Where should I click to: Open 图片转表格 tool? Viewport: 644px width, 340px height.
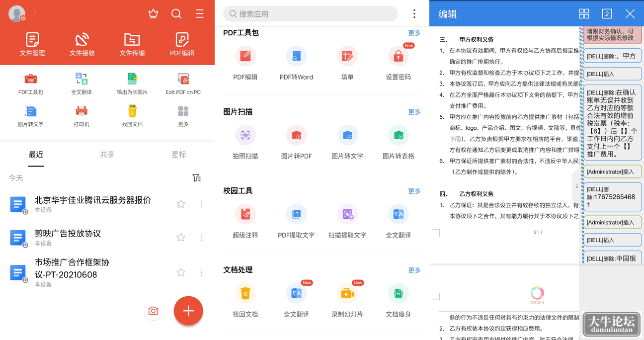(x=399, y=142)
